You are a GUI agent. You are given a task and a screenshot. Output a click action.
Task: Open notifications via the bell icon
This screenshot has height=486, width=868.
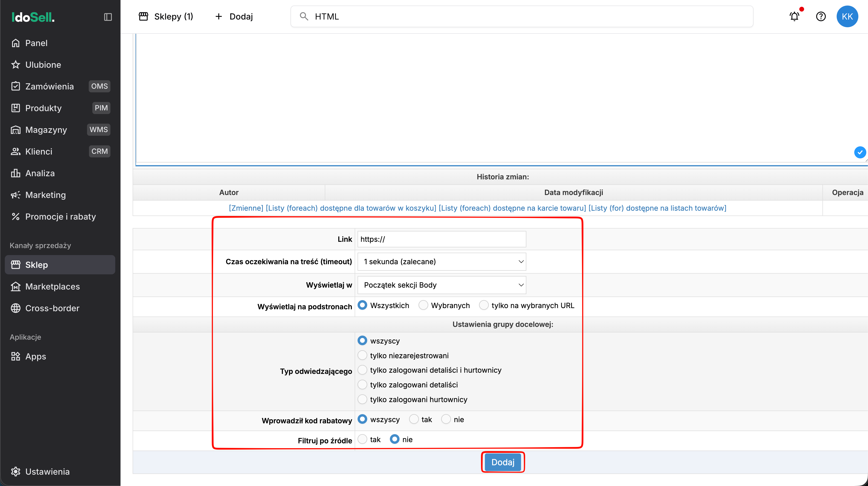(x=794, y=16)
